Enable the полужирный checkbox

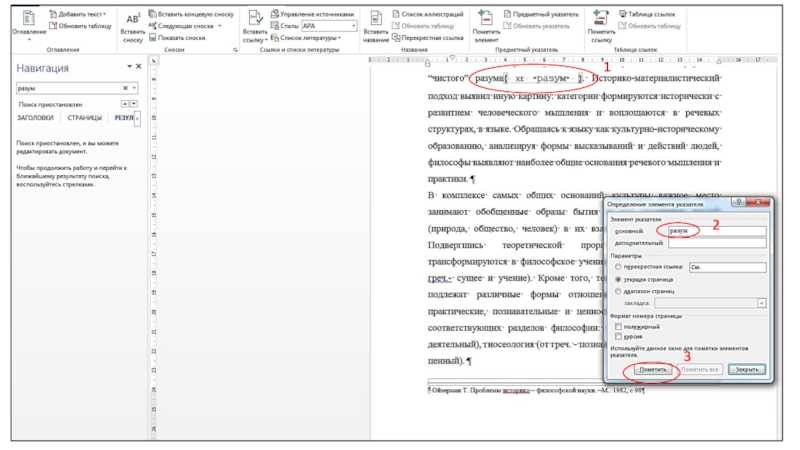pyautogui.click(x=616, y=326)
